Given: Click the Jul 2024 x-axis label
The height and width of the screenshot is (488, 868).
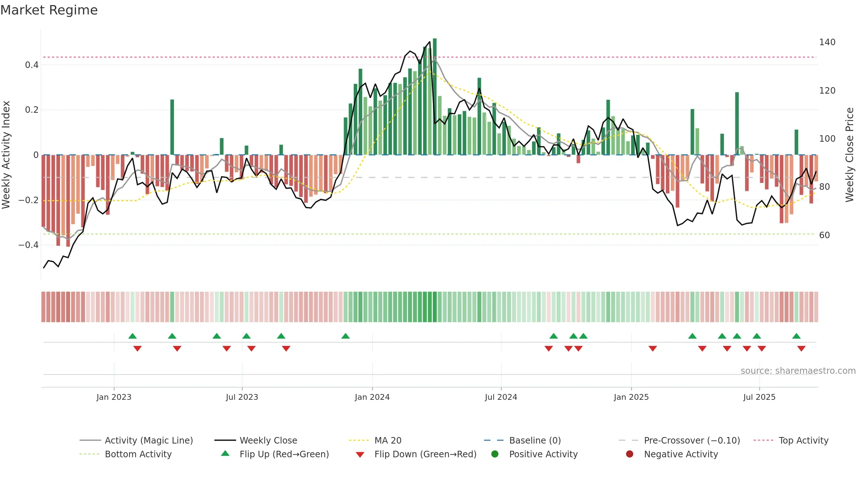Looking at the screenshot, I should [x=501, y=397].
